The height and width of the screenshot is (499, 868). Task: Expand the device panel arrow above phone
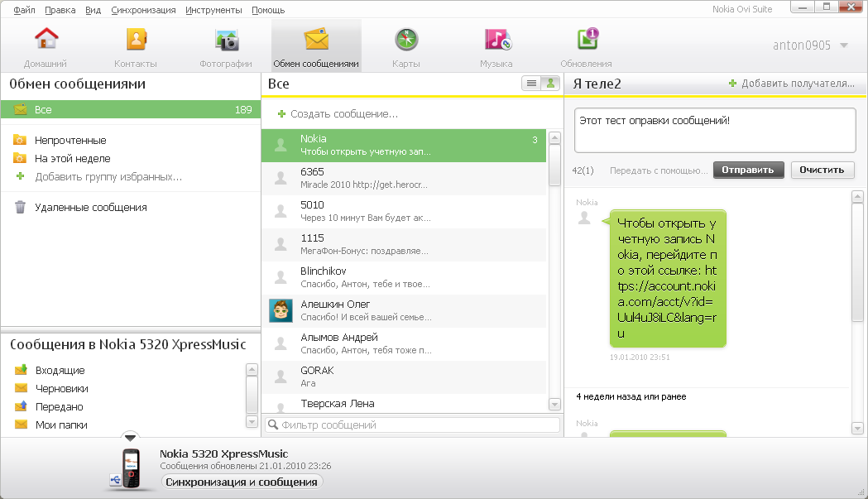pyautogui.click(x=130, y=438)
